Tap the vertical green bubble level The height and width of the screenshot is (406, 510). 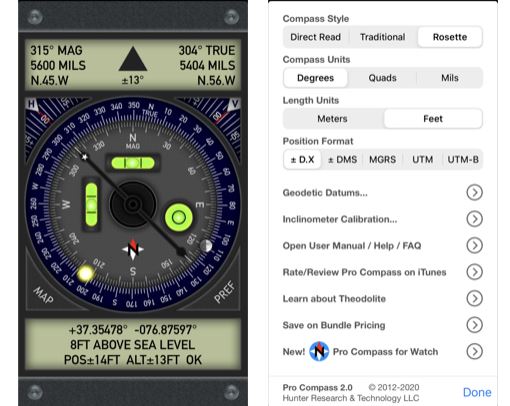coord(91,205)
